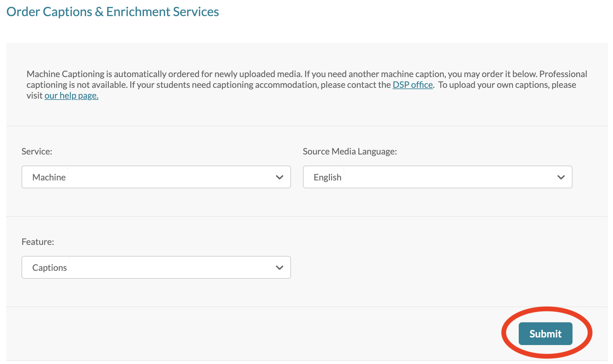Select the Machine value in Service field
Image resolution: width=613 pixels, height=364 pixels.
pos(49,177)
